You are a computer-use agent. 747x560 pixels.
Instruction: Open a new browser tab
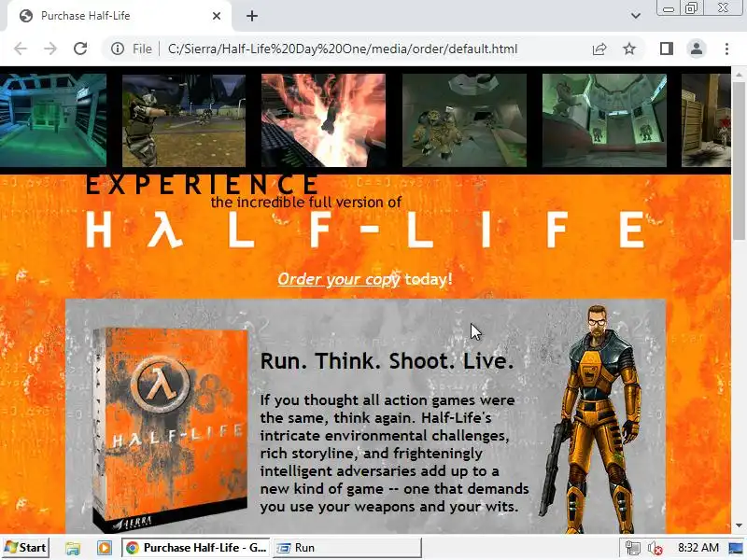[x=252, y=16]
